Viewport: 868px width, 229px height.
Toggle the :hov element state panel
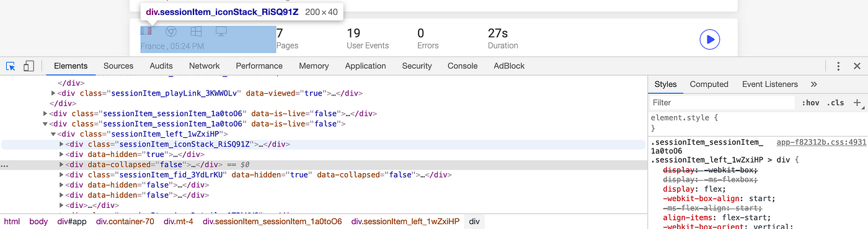[x=810, y=103]
